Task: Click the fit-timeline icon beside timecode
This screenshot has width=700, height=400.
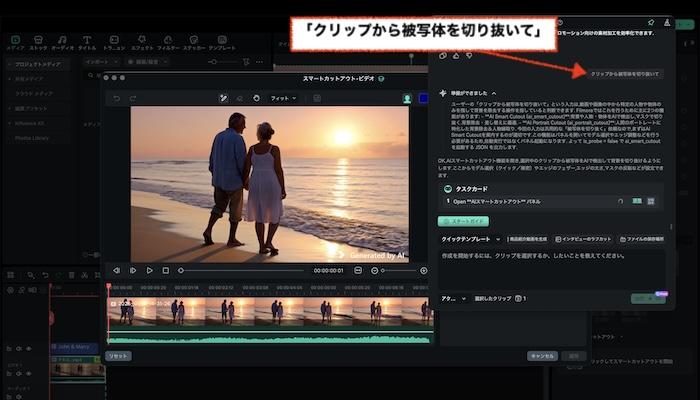Action: coord(358,271)
